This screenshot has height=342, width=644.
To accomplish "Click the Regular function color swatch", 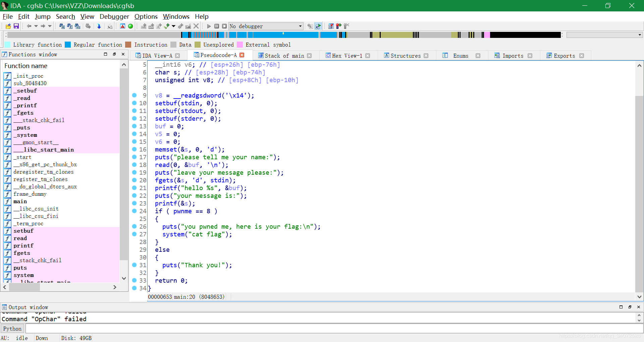I will pos(68,45).
